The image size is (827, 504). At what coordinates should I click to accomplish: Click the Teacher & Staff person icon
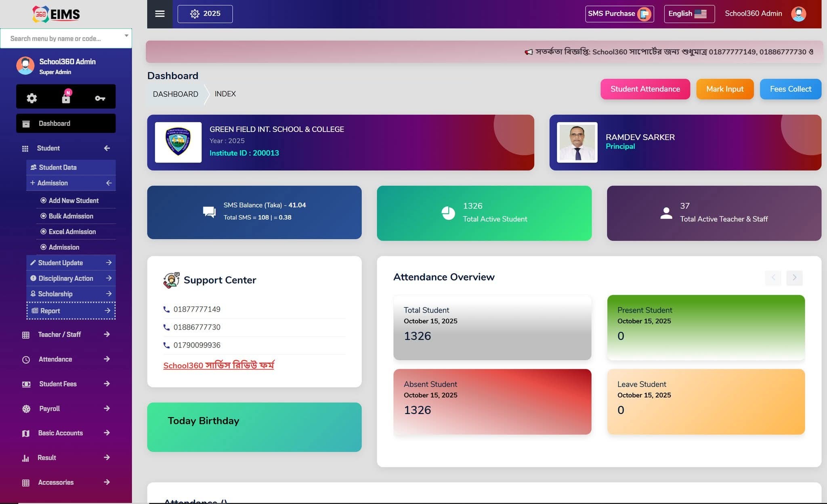[666, 213]
